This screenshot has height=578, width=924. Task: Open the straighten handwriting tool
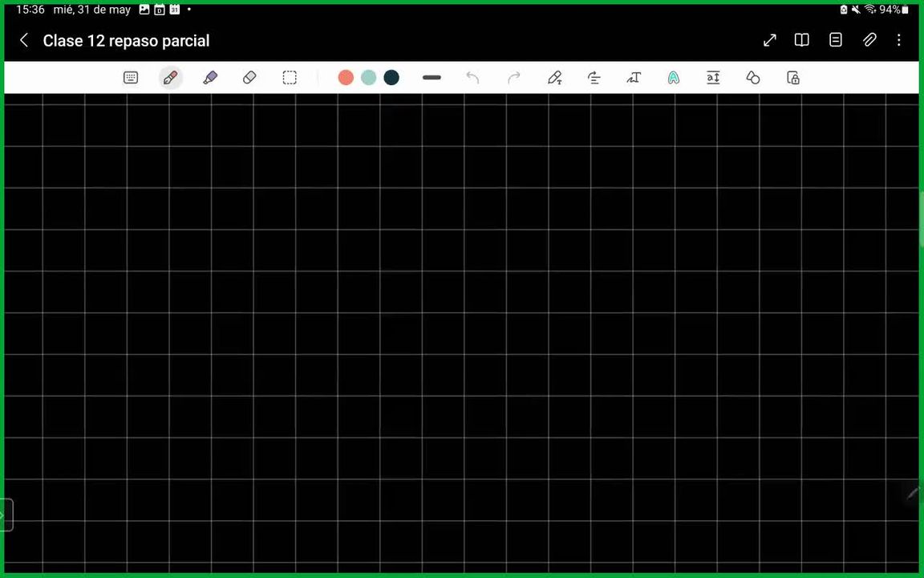594,78
